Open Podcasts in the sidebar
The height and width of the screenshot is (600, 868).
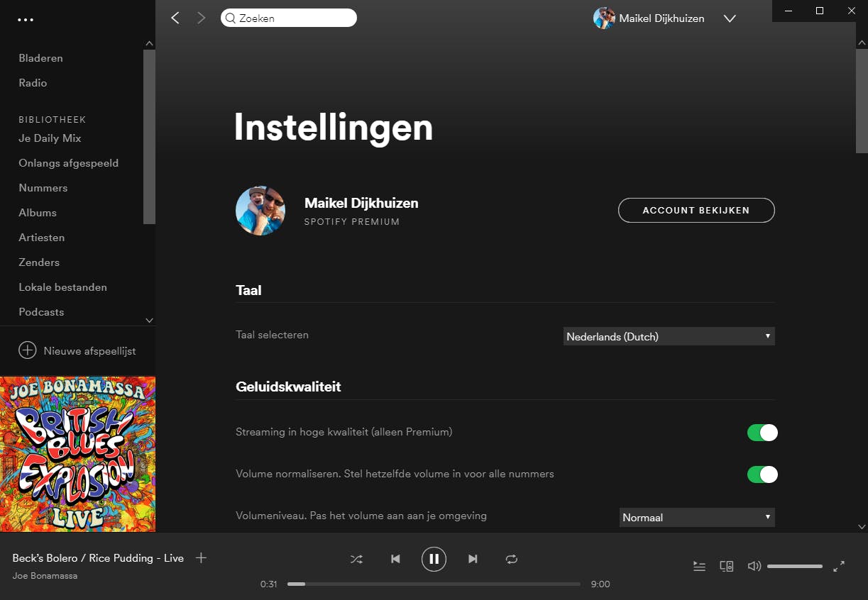(x=41, y=312)
